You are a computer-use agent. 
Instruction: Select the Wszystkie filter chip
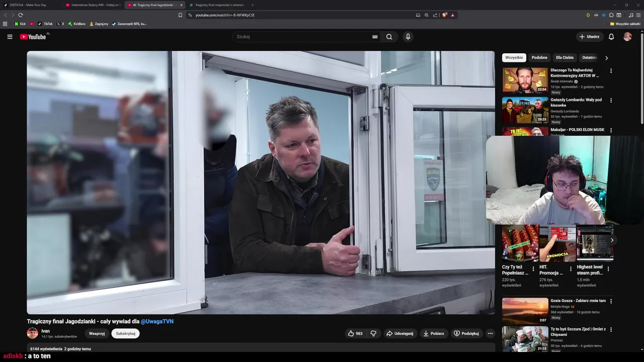(x=514, y=58)
